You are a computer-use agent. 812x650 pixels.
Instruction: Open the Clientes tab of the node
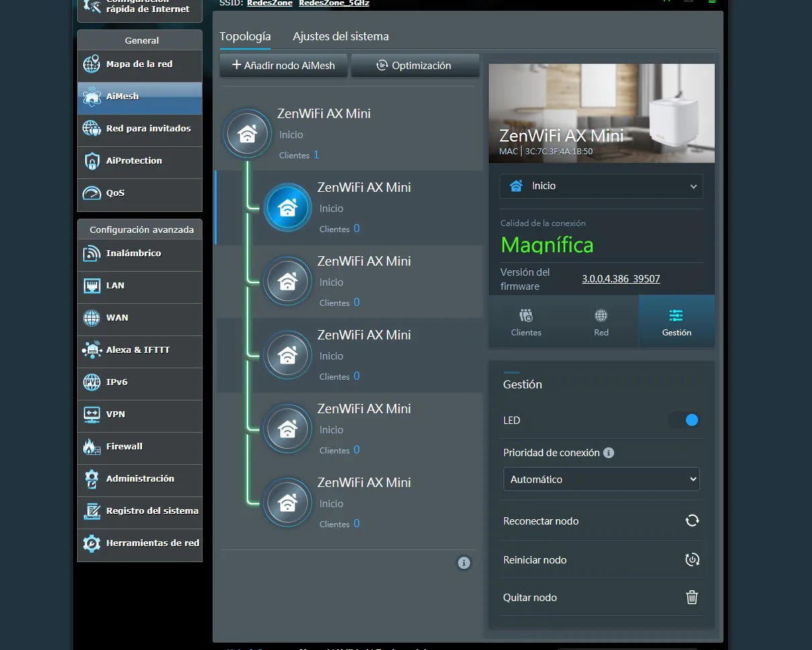[x=526, y=322]
